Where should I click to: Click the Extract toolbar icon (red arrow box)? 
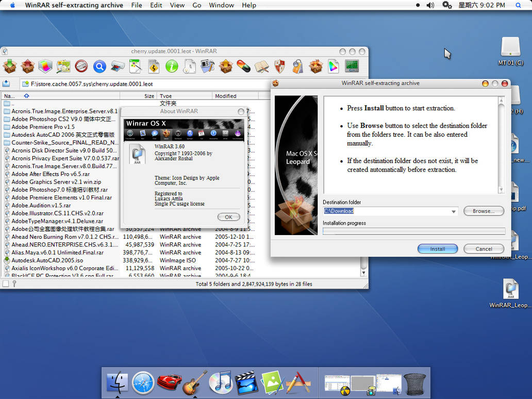click(27, 66)
